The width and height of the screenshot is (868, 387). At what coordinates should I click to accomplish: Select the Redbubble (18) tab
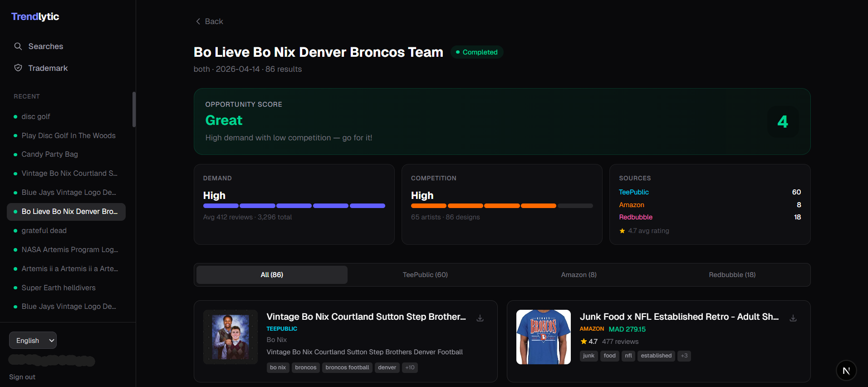pyautogui.click(x=732, y=275)
